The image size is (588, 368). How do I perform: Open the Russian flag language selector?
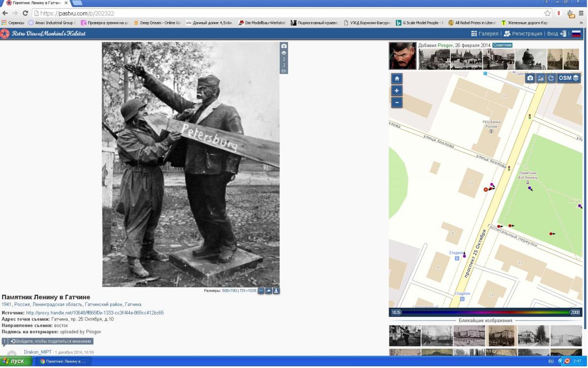[x=576, y=33]
